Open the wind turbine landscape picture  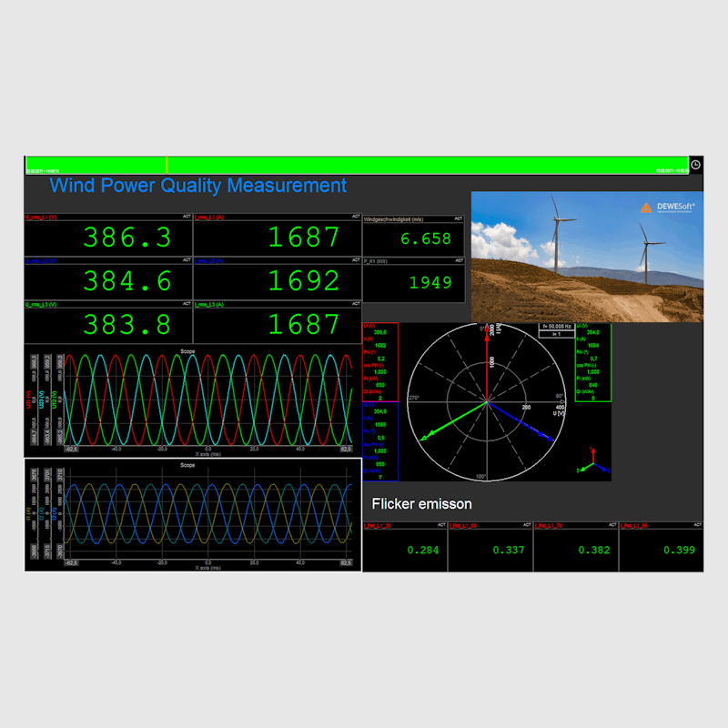pos(587,257)
